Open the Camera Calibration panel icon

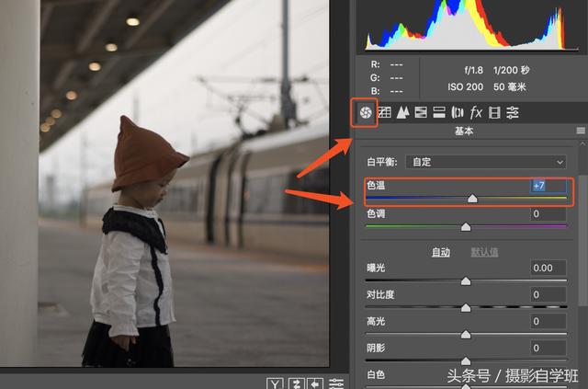(494, 112)
